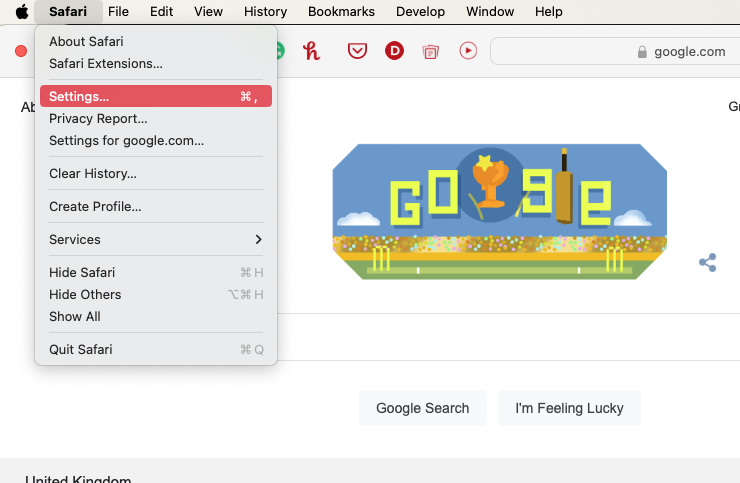Click the Honey extension icon
This screenshot has height=483, width=740.
311,51
